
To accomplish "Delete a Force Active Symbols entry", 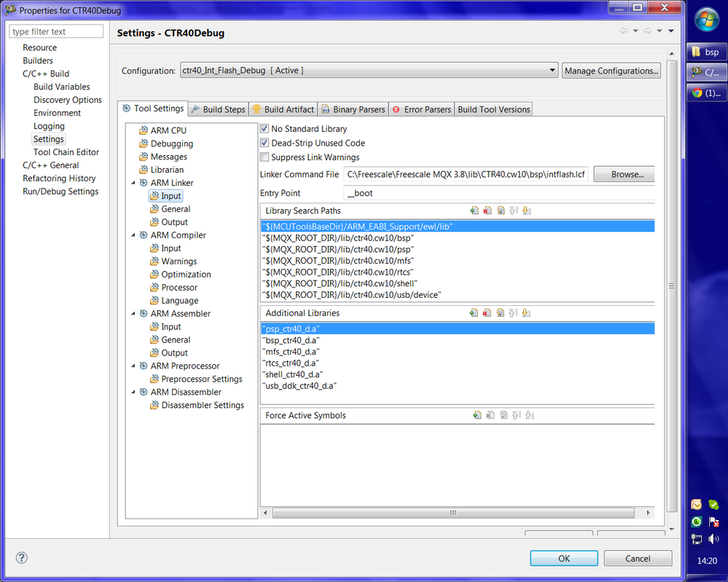I will coord(490,415).
